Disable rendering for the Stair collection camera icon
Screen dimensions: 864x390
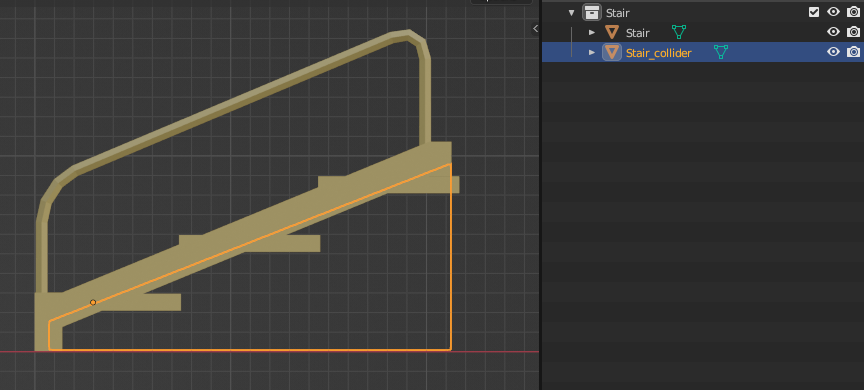coord(853,12)
